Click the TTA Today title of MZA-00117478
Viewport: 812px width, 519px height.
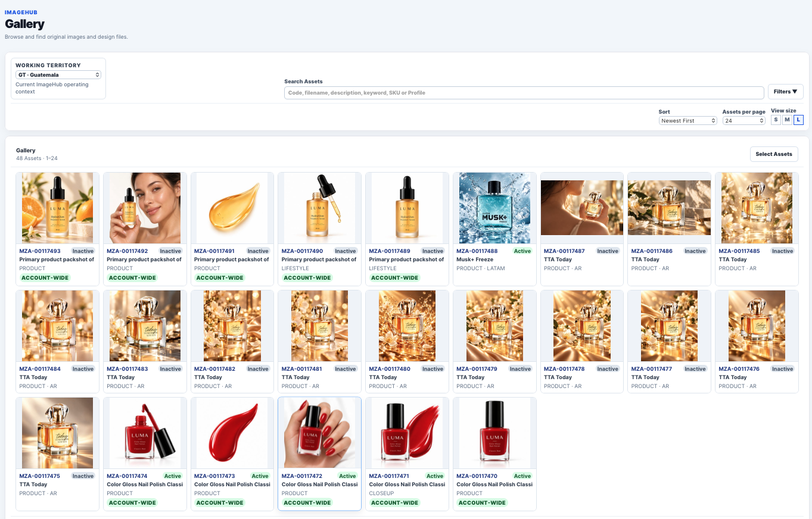pos(558,377)
